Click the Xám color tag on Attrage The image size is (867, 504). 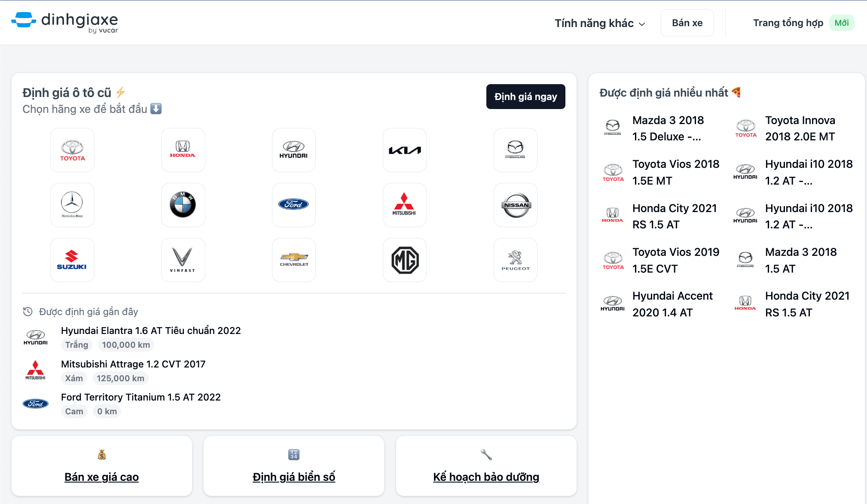(74, 378)
